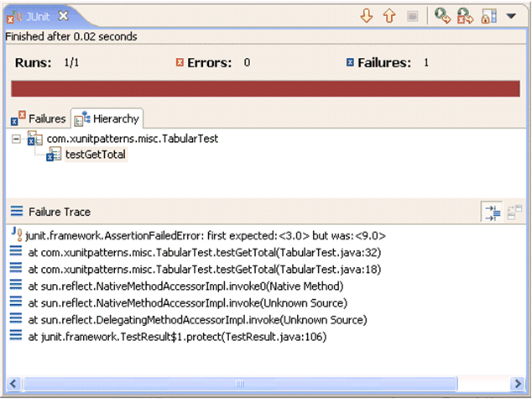
Task: Click the Stop JUnit test run icon
Action: [x=413, y=15]
